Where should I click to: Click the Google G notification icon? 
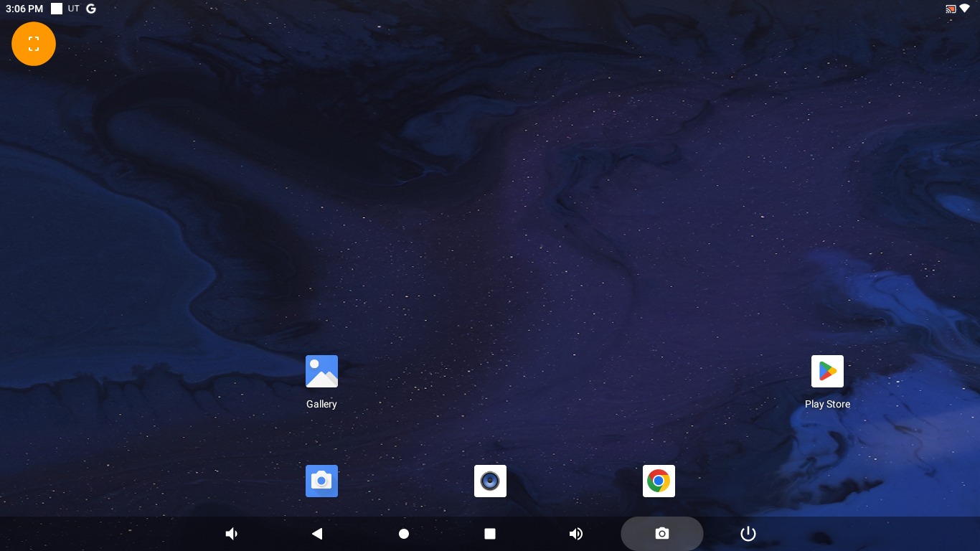point(90,9)
